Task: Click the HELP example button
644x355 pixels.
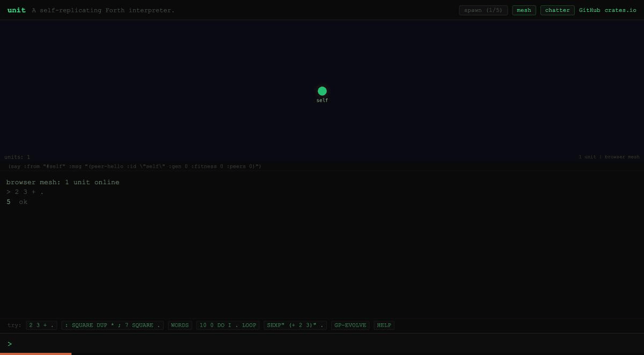Action: 384,325
